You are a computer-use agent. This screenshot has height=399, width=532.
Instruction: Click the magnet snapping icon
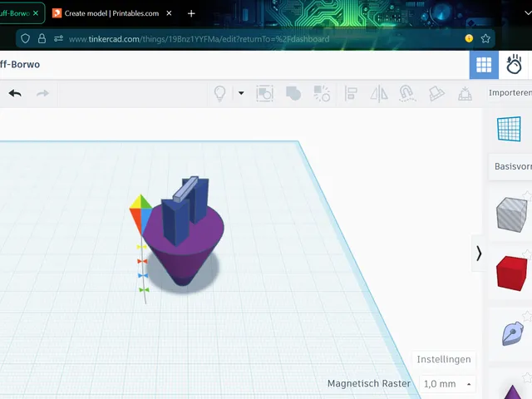coord(407,93)
